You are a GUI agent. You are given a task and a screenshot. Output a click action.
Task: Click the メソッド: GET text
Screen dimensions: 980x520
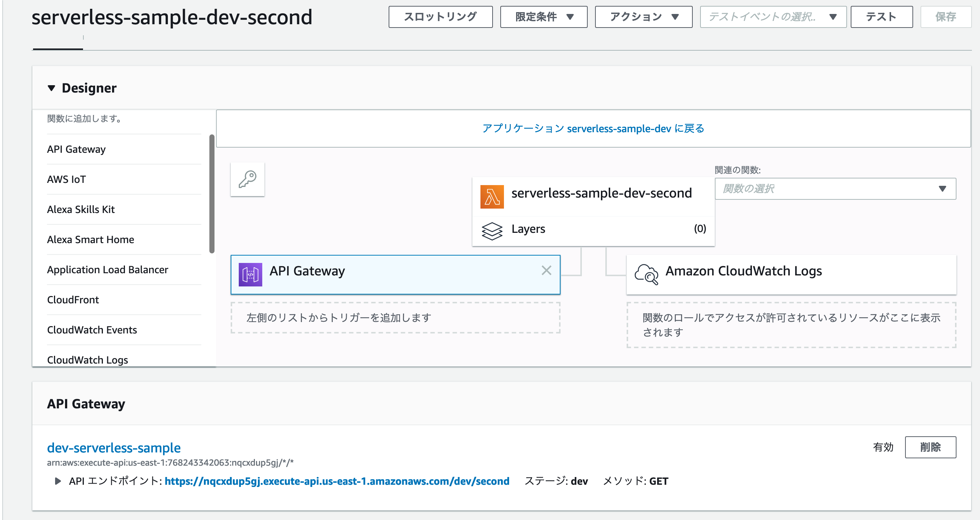pos(635,481)
